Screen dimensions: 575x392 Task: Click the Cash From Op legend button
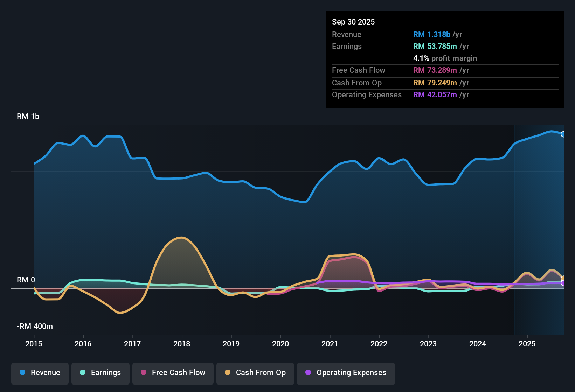[255, 373]
